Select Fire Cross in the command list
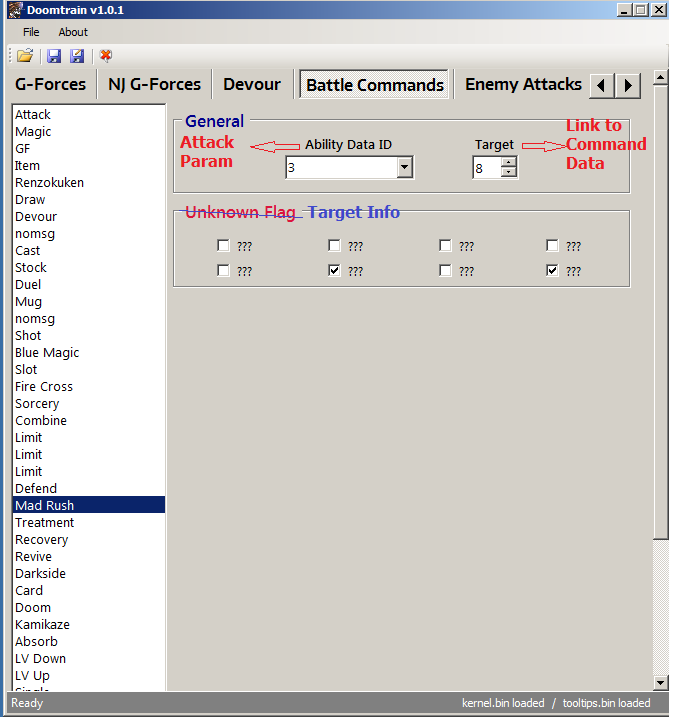 coord(89,386)
